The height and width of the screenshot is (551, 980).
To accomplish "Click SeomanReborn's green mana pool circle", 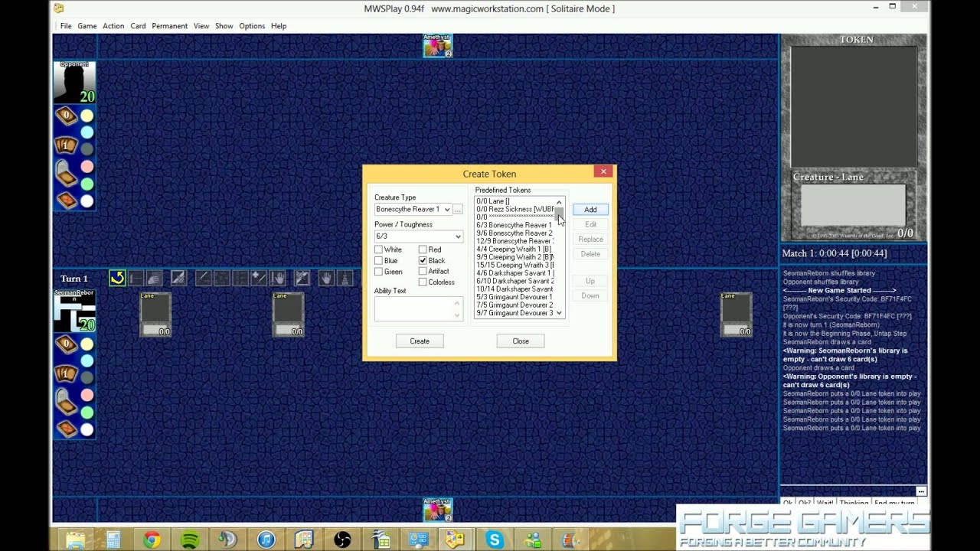I will (x=87, y=412).
